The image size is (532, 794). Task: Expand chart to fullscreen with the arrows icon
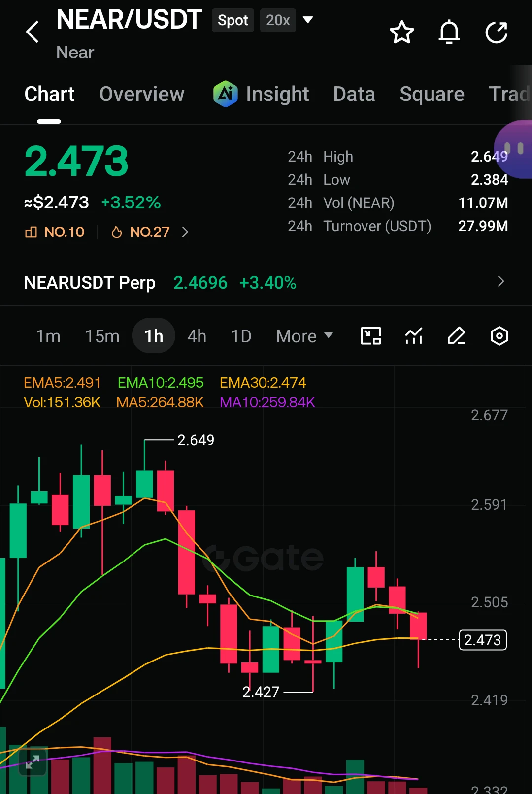(33, 762)
